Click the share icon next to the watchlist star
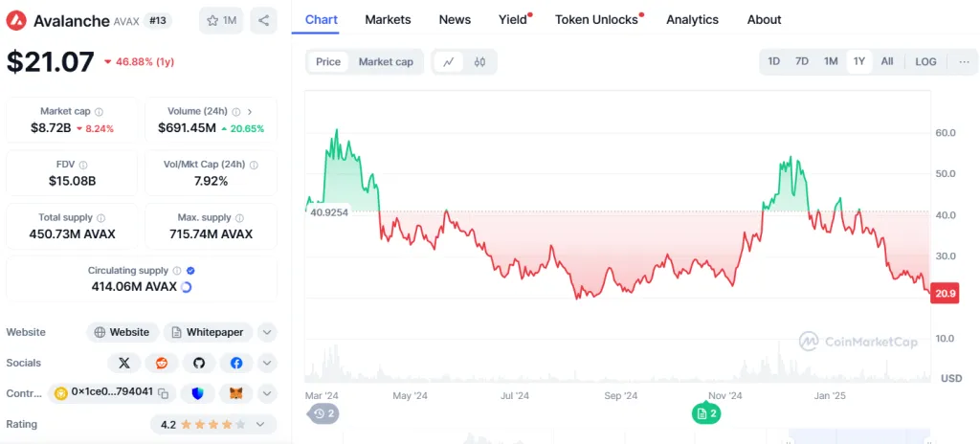 [263, 20]
